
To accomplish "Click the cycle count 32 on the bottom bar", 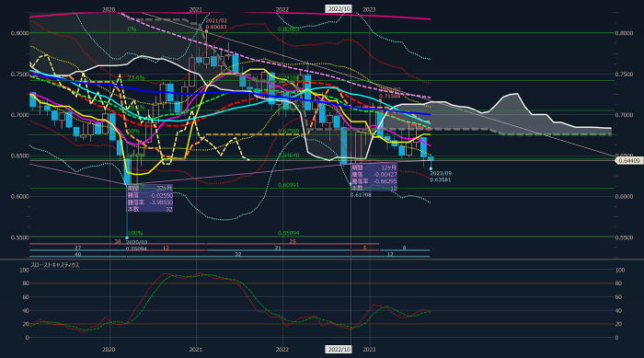I will click(x=237, y=255).
